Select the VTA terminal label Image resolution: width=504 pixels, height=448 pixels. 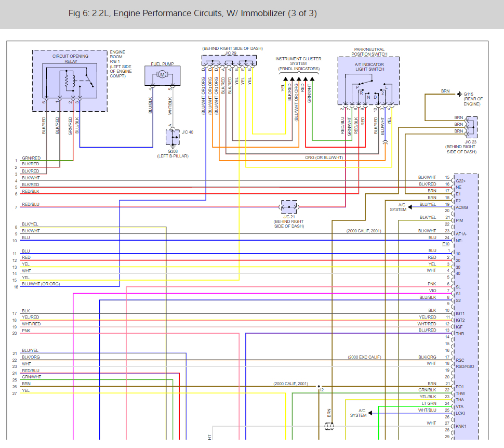(x=460, y=406)
